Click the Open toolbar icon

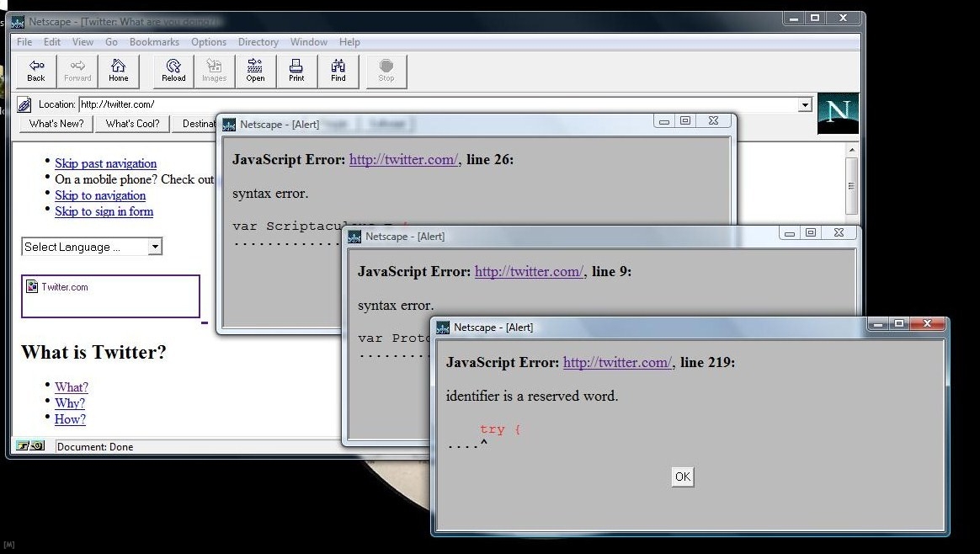tap(255, 71)
